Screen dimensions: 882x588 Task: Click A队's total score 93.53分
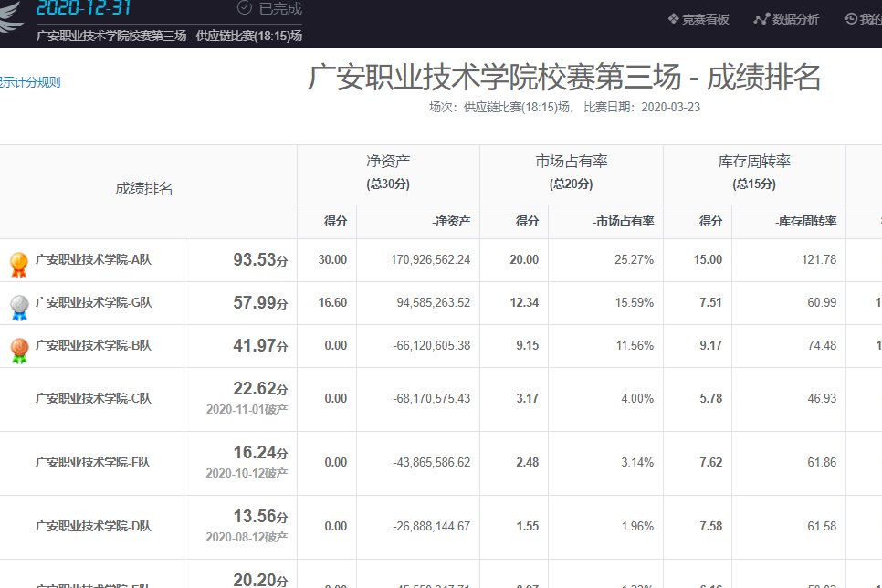point(259,260)
